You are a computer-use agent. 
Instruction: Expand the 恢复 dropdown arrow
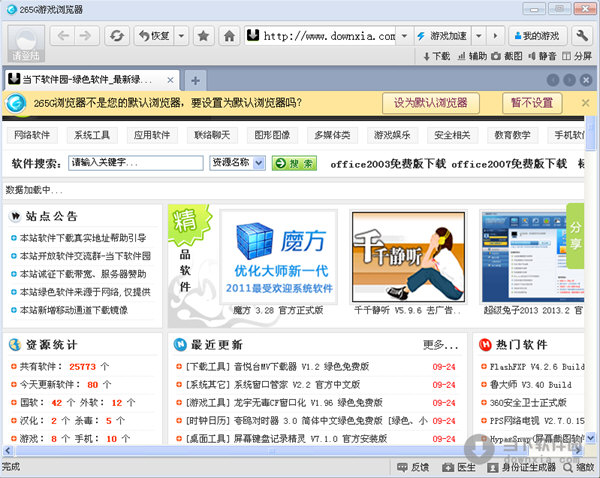coord(181,36)
